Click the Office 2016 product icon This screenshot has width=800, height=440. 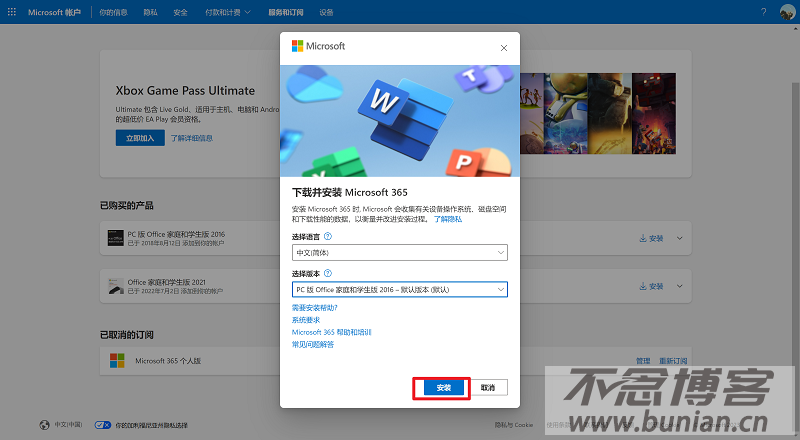[116, 238]
